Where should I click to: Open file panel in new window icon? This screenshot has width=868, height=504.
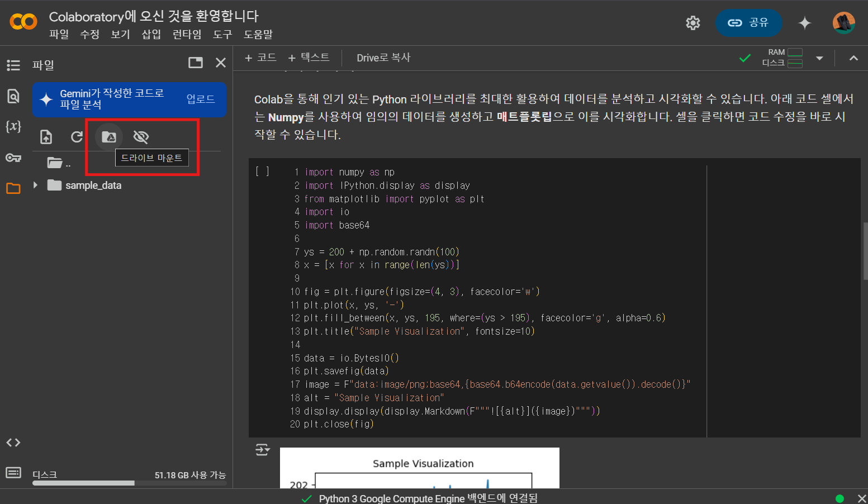click(196, 63)
